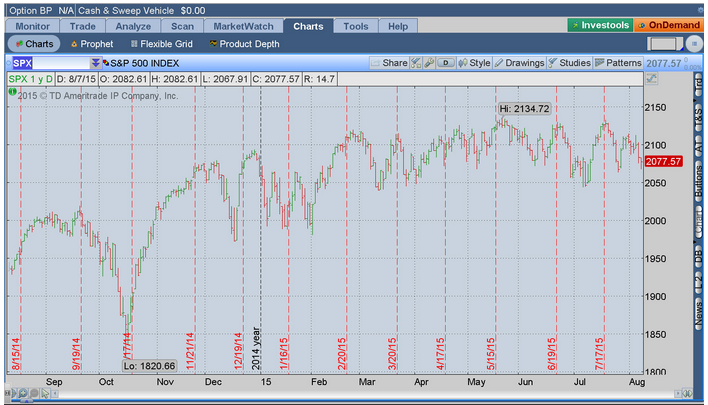Open the Patterns menu
This screenshot has height=405, width=708.
[618, 63]
